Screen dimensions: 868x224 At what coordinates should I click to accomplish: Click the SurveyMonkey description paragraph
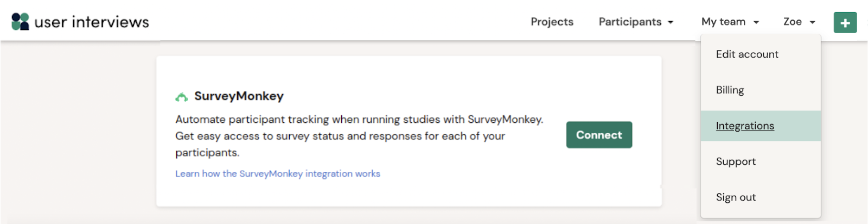(x=359, y=136)
